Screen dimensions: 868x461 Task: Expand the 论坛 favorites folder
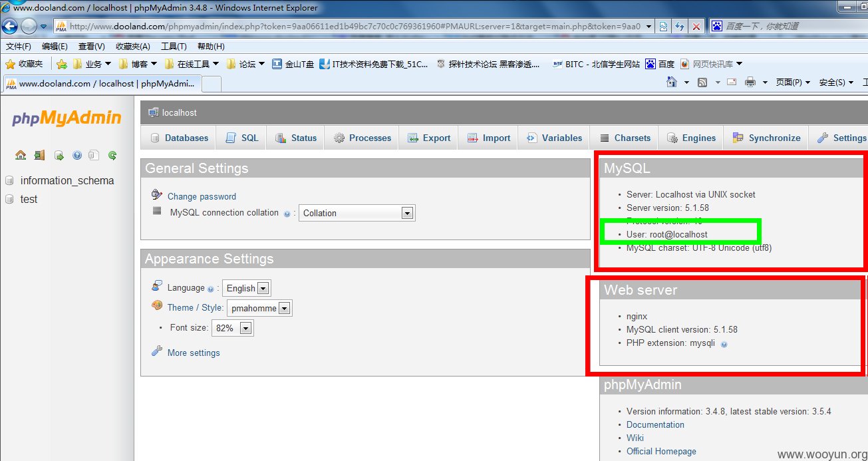245,64
